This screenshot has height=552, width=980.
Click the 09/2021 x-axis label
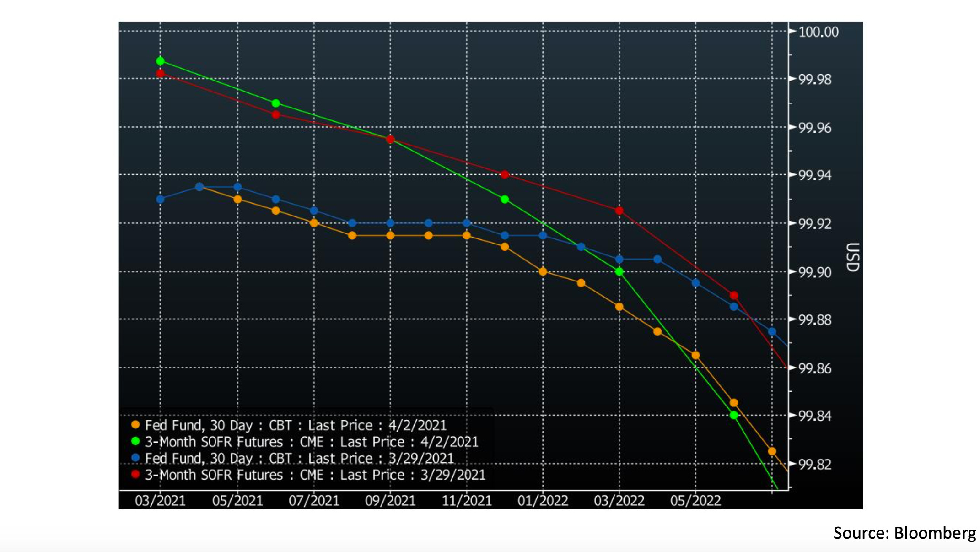[390, 501]
